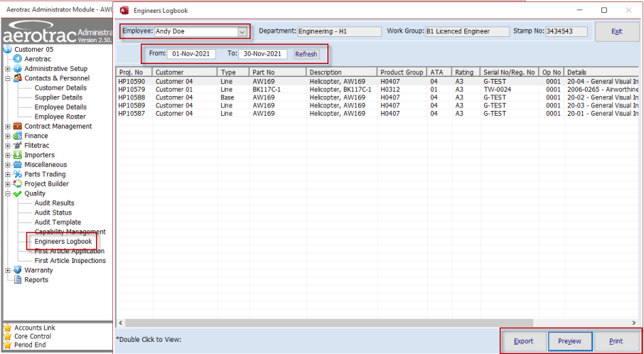Click the Stamp No field
This screenshot has height=354, width=644.
(567, 31)
